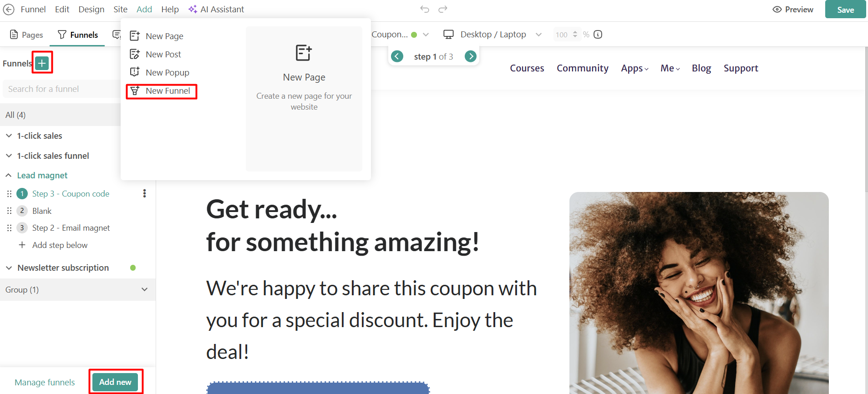868x394 pixels.
Task: Click the undo arrow icon
Action: click(x=425, y=9)
